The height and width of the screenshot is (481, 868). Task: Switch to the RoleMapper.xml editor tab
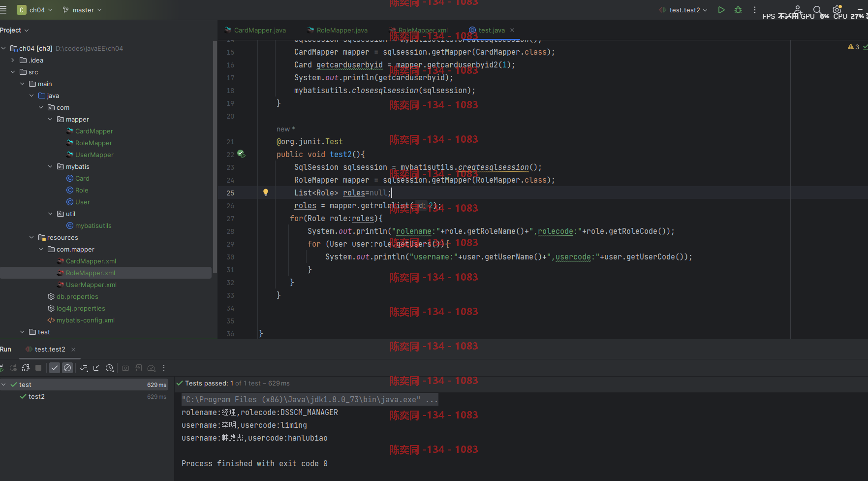[418, 30]
